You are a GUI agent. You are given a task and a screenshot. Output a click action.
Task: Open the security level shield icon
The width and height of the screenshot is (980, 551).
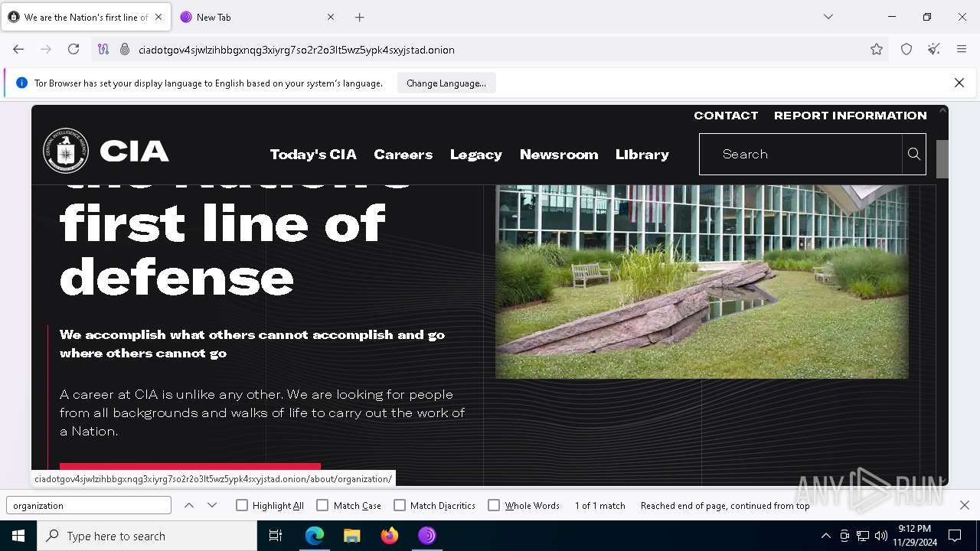click(906, 49)
